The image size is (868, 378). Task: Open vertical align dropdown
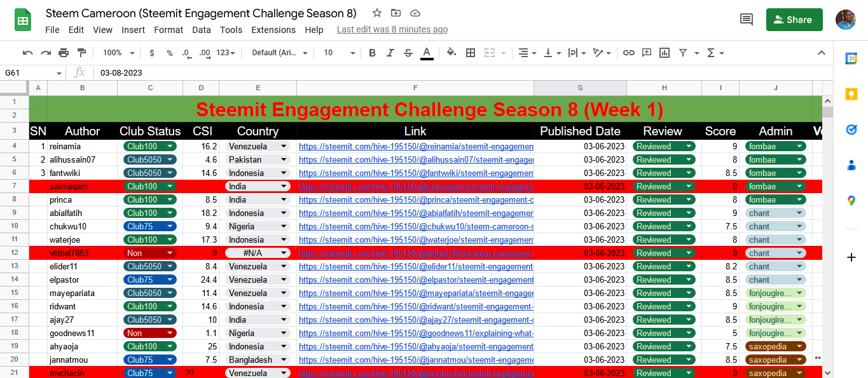[x=552, y=53]
